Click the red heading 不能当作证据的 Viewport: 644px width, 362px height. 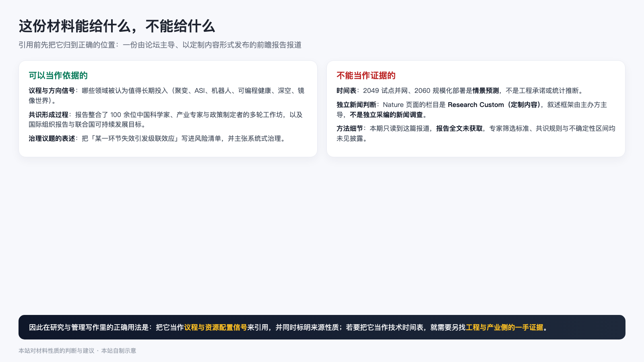(x=366, y=76)
